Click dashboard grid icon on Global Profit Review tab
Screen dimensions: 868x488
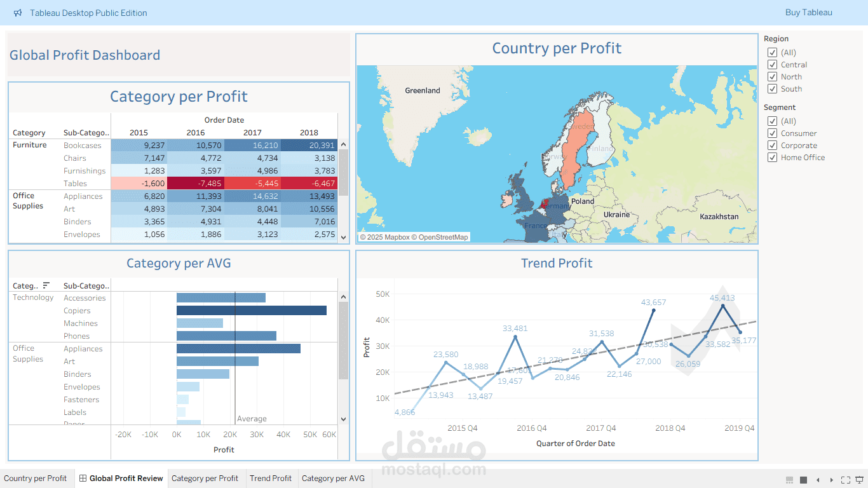[x=83, y=478]
